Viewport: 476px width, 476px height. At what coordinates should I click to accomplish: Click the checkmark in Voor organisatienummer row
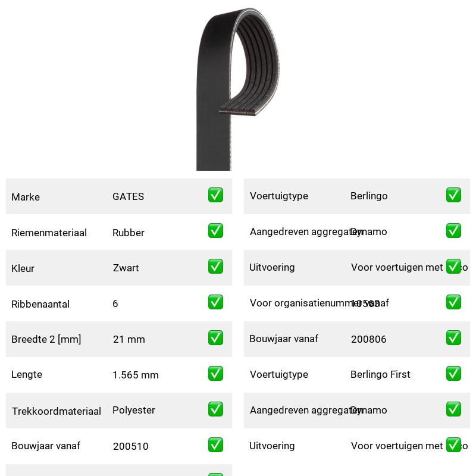coord(453,302)
